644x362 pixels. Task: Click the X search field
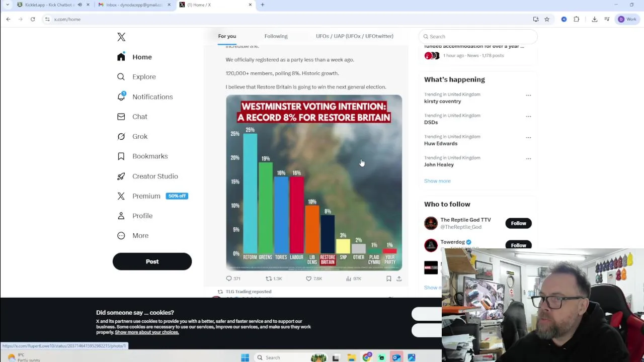pyautogui.click(x=478, y=36)
